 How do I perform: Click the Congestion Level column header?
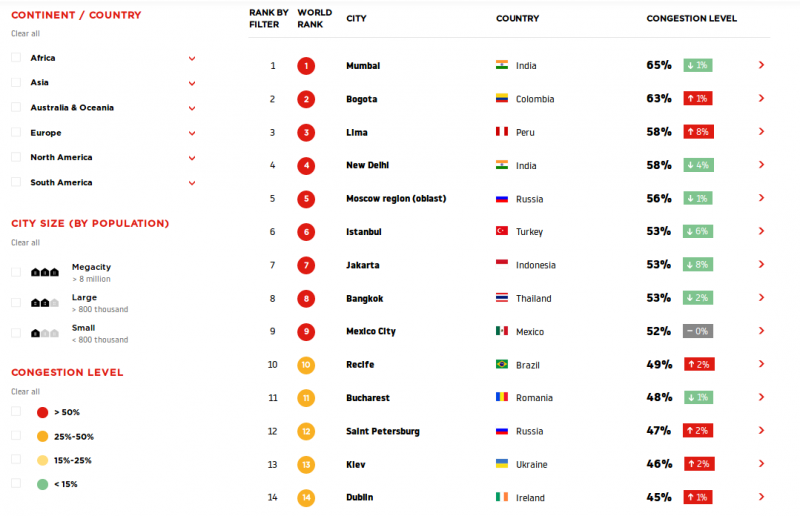691,18
